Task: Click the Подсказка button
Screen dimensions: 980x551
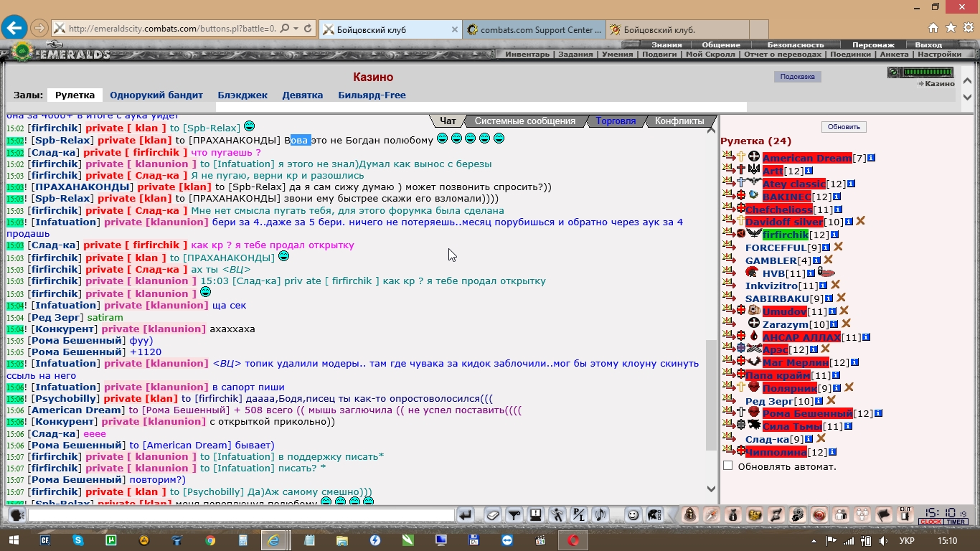Action: 797,77
